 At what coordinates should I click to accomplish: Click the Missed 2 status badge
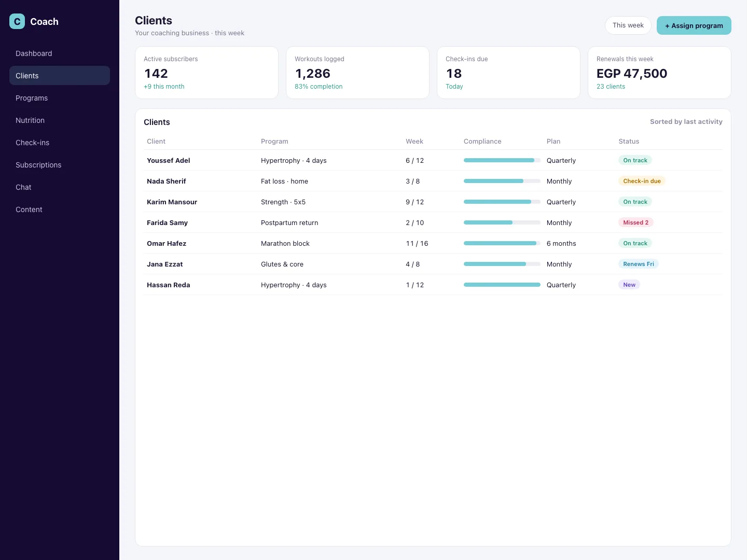tap(635, 222)
